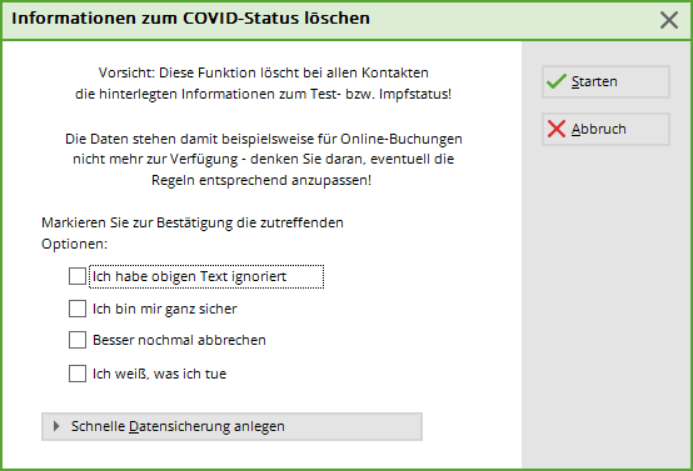The width and height of the screenshot is (693, 471).
Task: Enable 'Besser nochmal abbrechen' option
Action: point(77,340)
